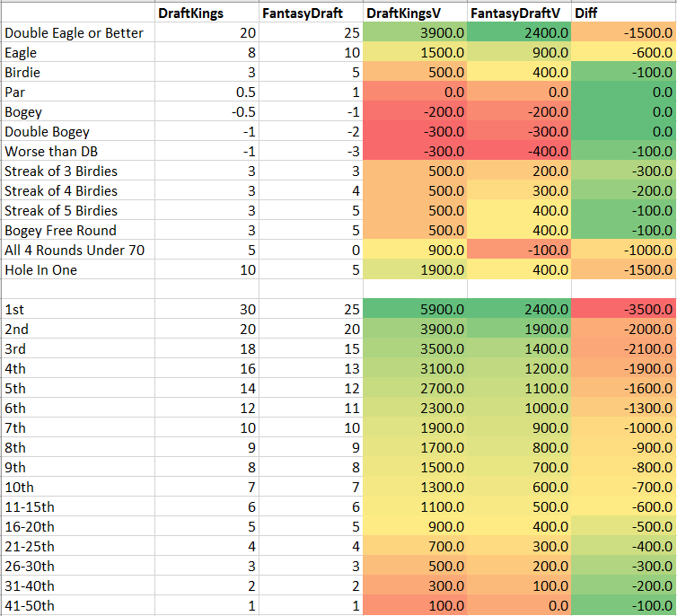This screenshot has width=677, height=616.
Task: Select the 'Double Bogey' label cell
Action: click(78, 132)
